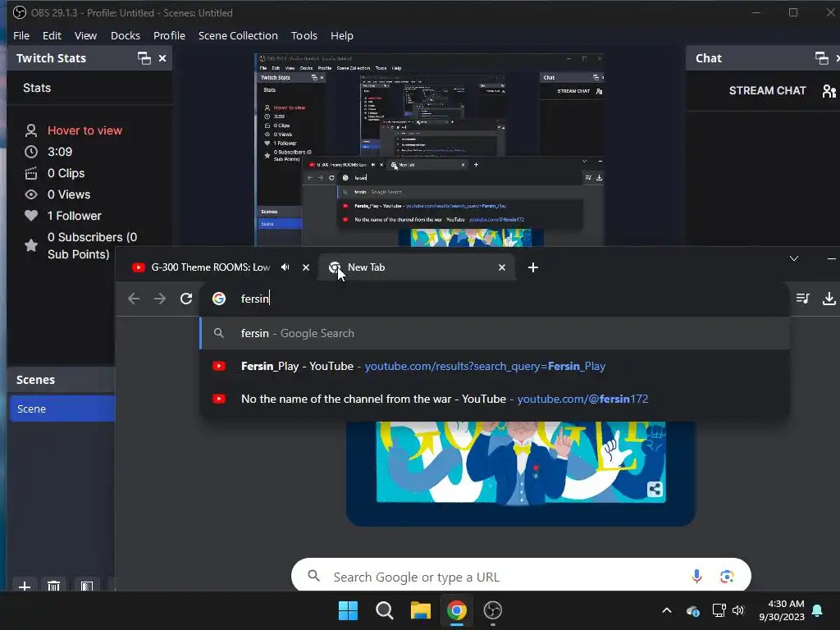The image size is (840, 630).
Task: Remove the selected scene with trash icon
Action: pos(53,587)
